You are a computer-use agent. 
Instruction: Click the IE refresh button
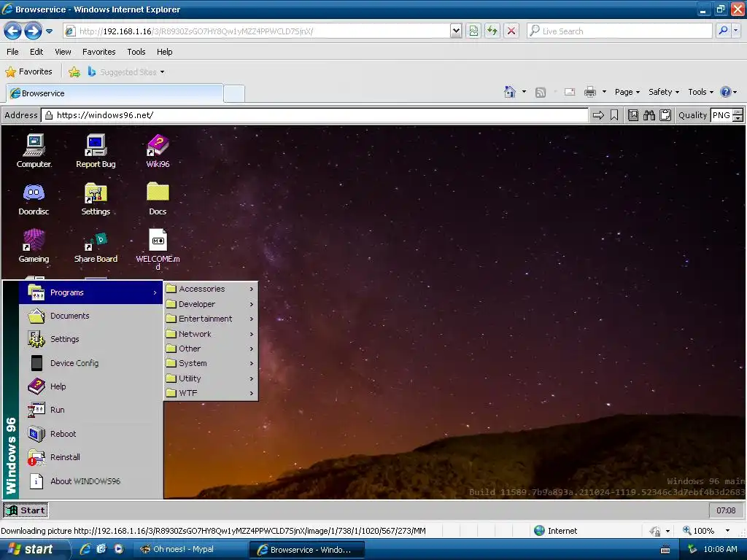coord(492,31)
